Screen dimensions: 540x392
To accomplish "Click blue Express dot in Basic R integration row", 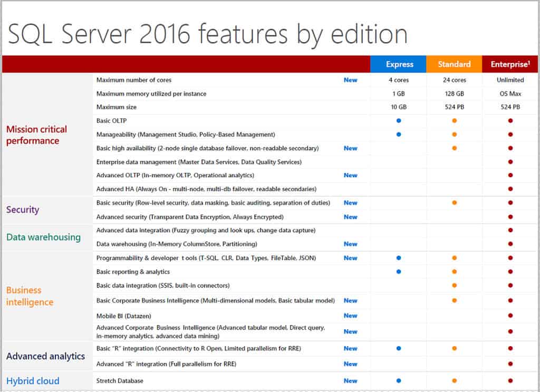I will point(399,348).
